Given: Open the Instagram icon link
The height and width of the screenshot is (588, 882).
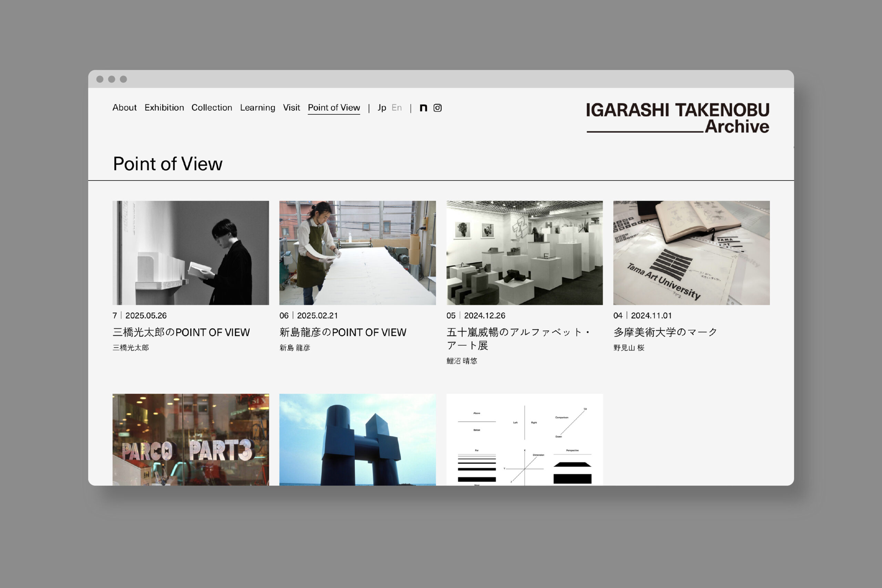Looking at the screenshot, I should [x=437, y=108].
